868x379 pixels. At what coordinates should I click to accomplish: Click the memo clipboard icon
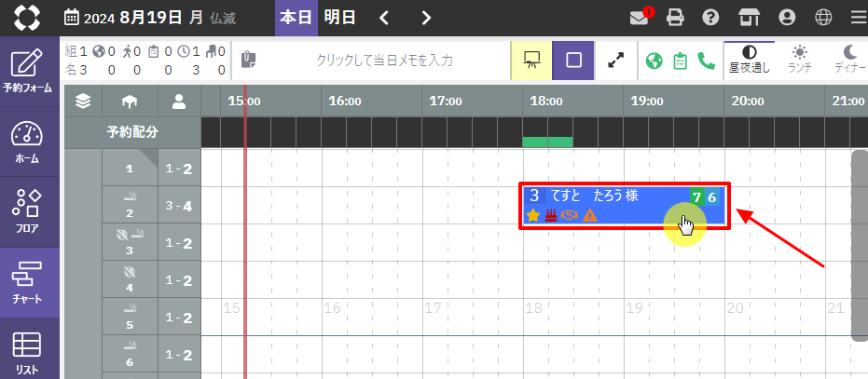(x=249, y=61)
